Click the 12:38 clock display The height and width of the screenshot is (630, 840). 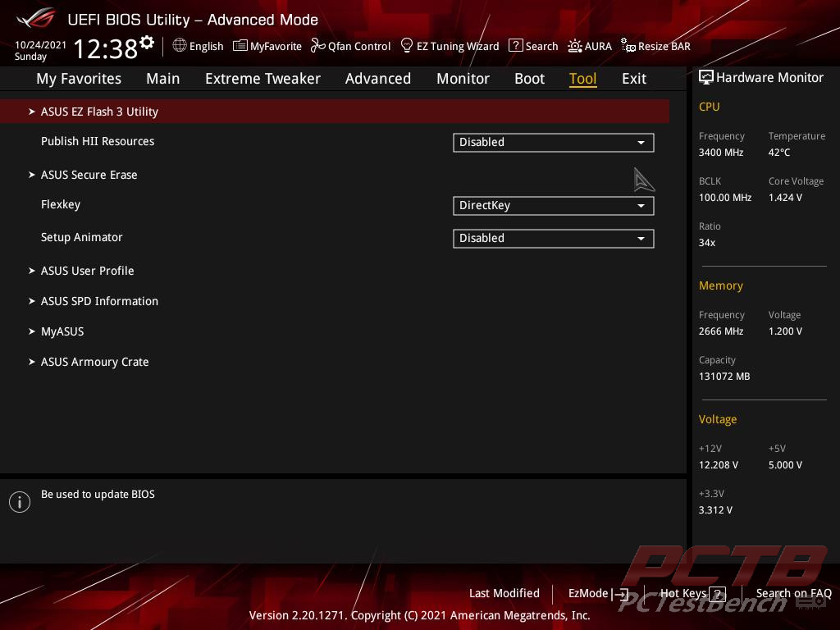(x=106, y=48)
